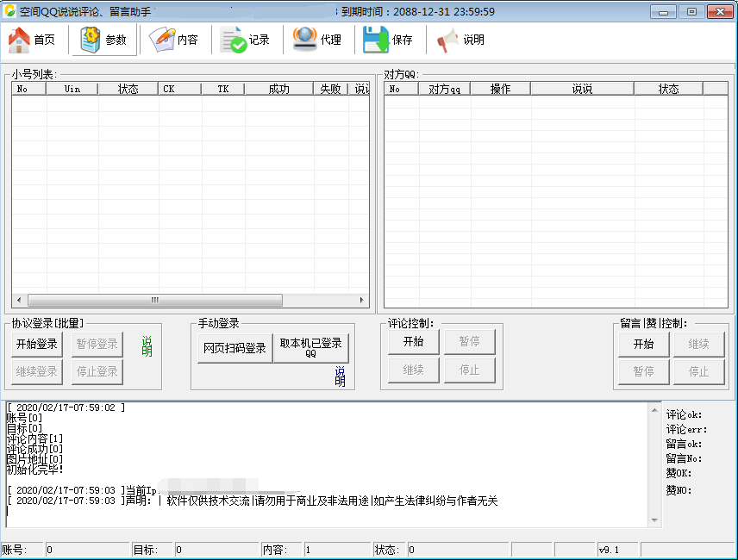Click log panel scroll down arrow
The image size is (738, 560).
(x=654, y=520)
